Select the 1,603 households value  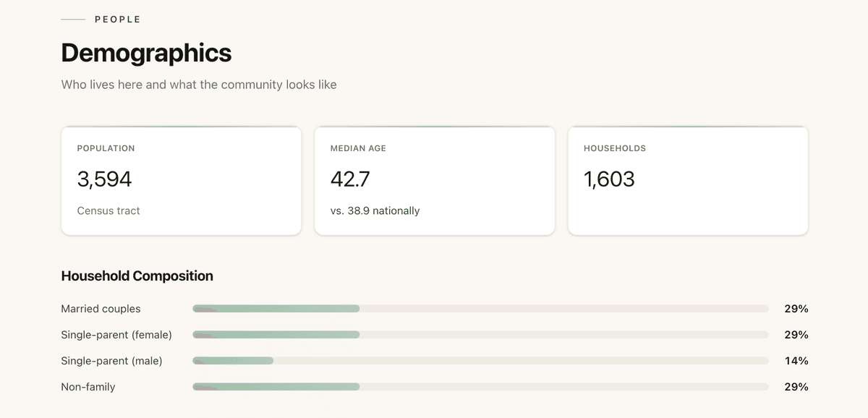(x=609, y=179)
